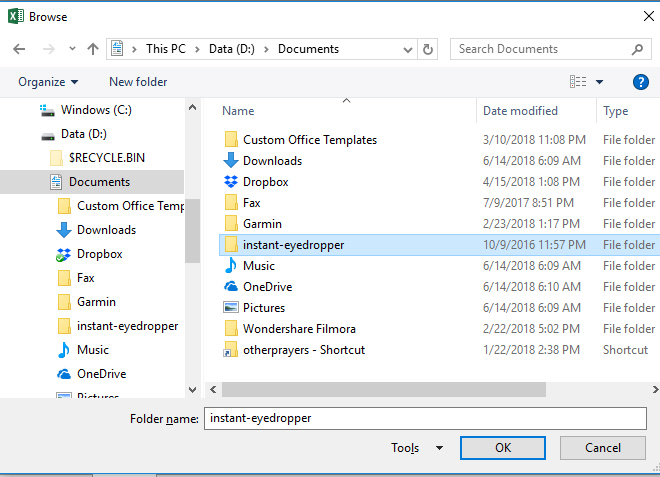Viewport: 660px width, 477px height.
Task: Open the view options dropdown arrow
Action: coord(600,82)
